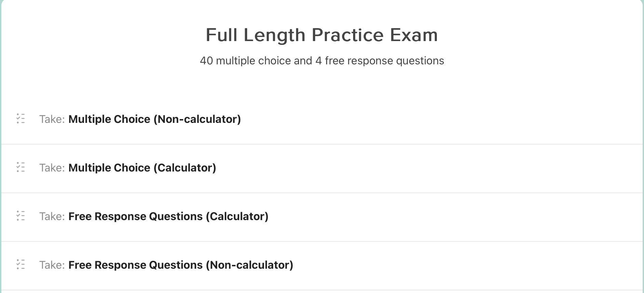Click the question count subtitle text

322,61
